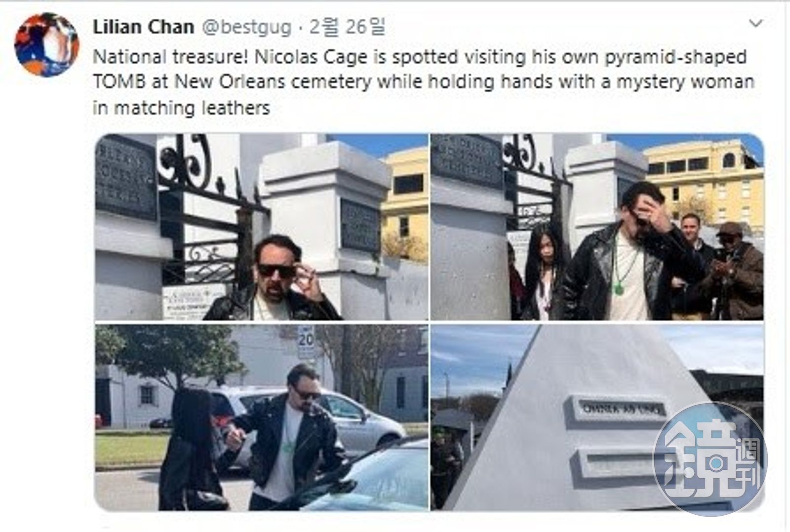Expand the tweet options chevron menu
This screenshot has height=532, width=790.
pos(756,23)
